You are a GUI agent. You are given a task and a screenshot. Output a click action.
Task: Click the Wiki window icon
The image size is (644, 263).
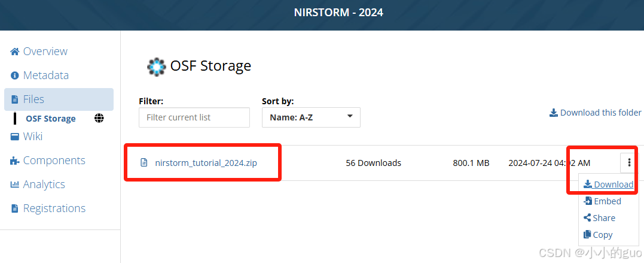pyautogui.click(x=15, y=136)
